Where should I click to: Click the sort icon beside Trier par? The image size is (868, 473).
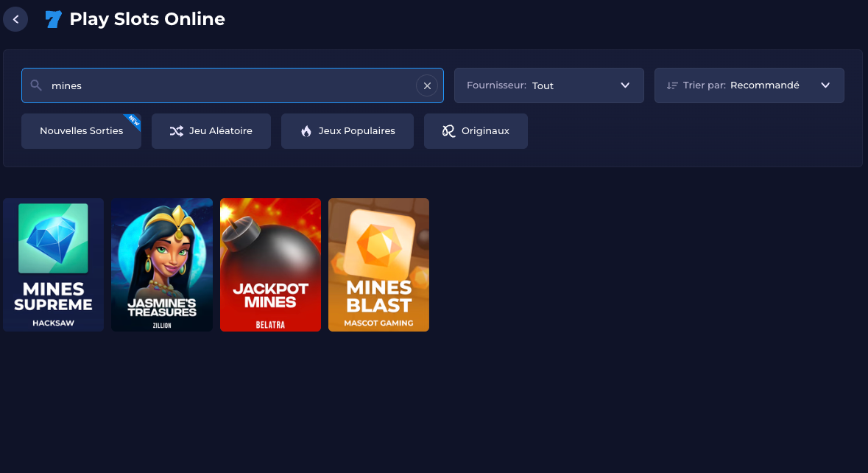tap(672, 85)
